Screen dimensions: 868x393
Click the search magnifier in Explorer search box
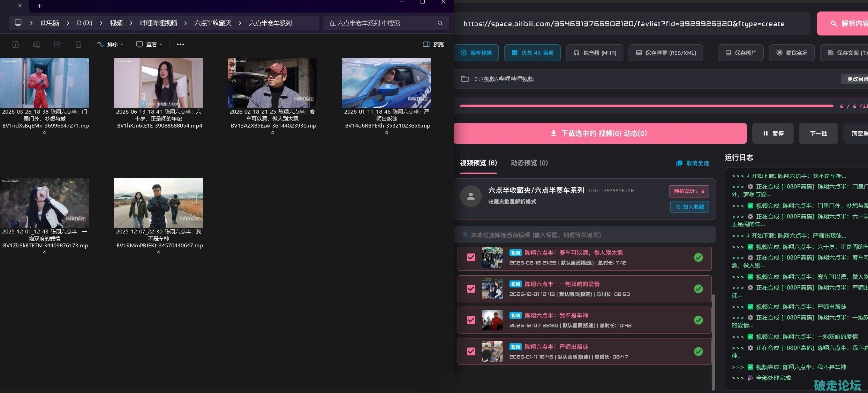pyautogui.click(x=440, y=23)
